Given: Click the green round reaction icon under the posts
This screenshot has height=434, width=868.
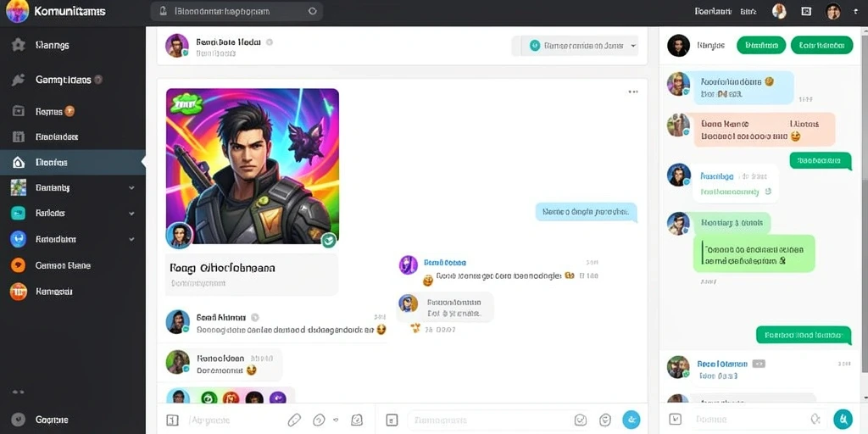Looking at the screenshot, I should [x=209, y=398].
